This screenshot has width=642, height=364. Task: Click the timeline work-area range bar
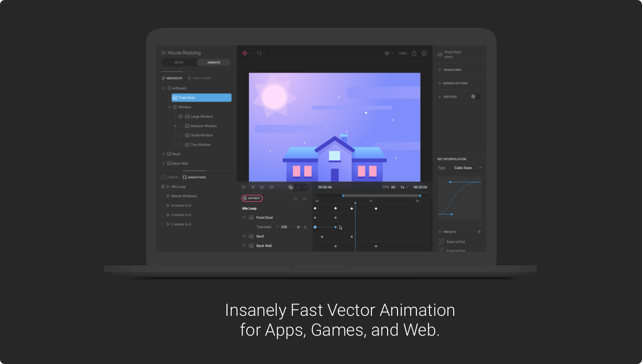point(381,195)
